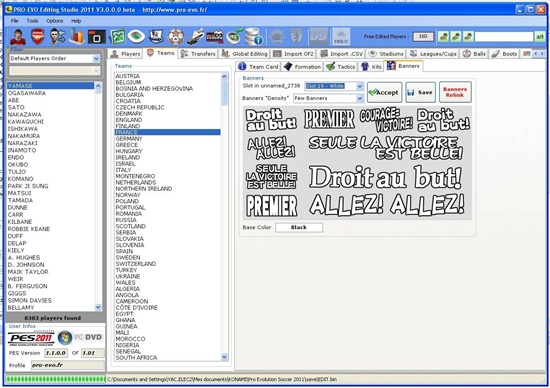Click the Free Edited Players count field

point(423,36)
